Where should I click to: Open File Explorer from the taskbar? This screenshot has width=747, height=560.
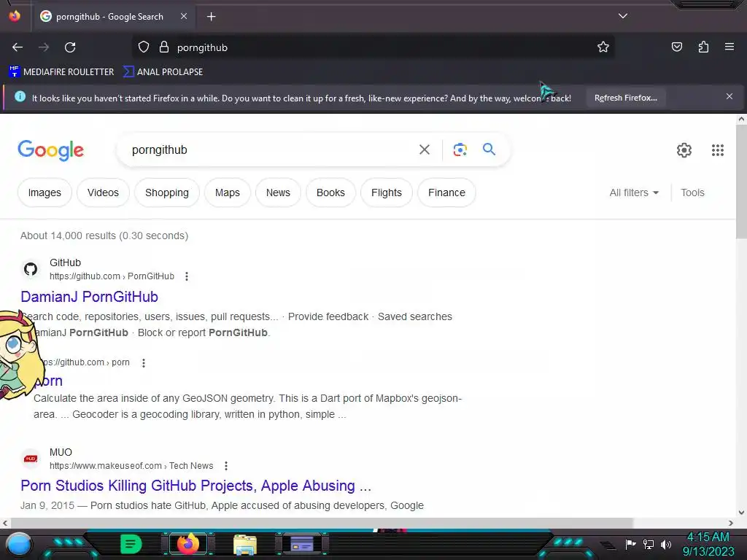[245, 545]
